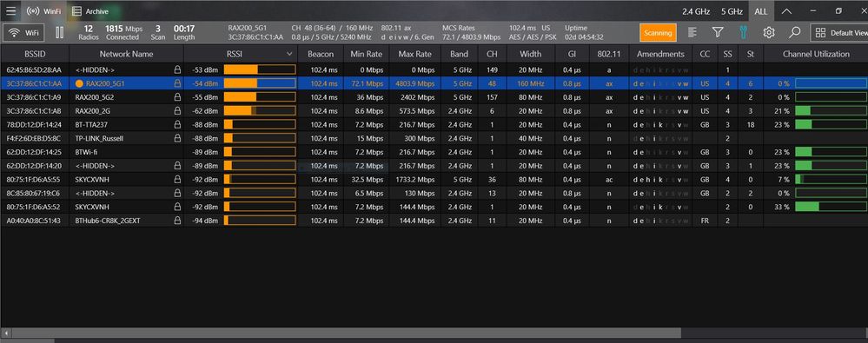The image size is (868, 343).
Task: Toggle the orange Scanning button
Action: [x=658, y=33]
